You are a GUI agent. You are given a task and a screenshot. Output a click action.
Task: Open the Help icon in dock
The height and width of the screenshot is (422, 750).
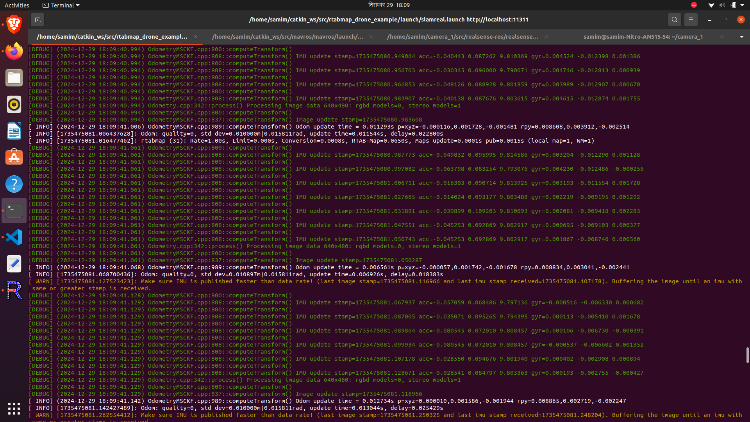13,184
